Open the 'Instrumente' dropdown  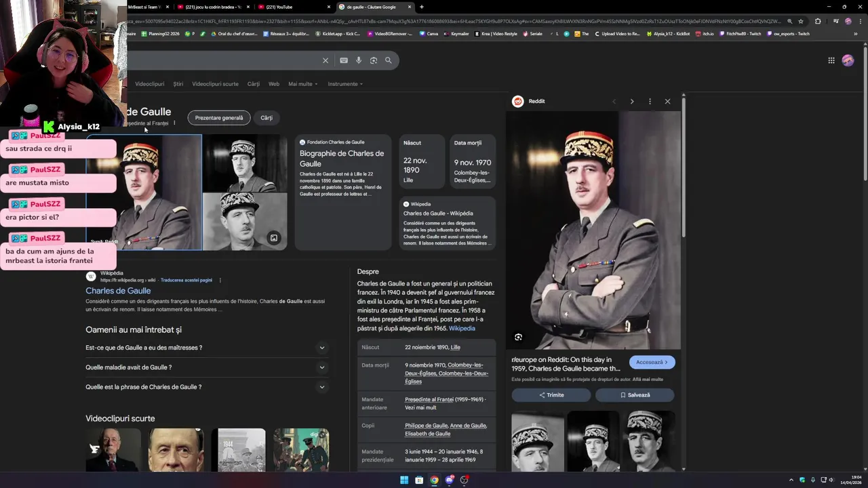(345, 84)
